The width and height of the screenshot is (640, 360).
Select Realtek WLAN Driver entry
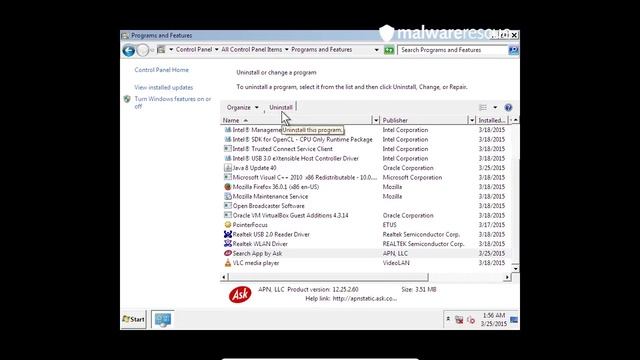260,244
